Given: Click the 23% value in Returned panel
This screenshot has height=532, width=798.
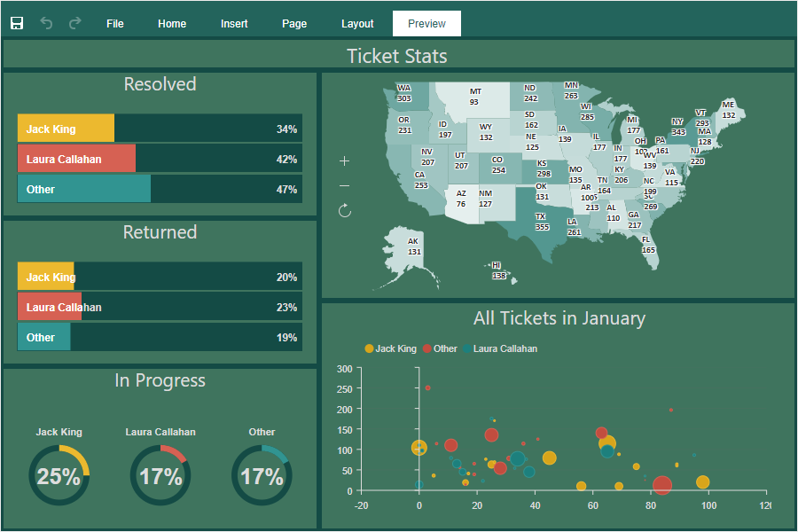Looking at the screenshot, I should pos(286,308).
